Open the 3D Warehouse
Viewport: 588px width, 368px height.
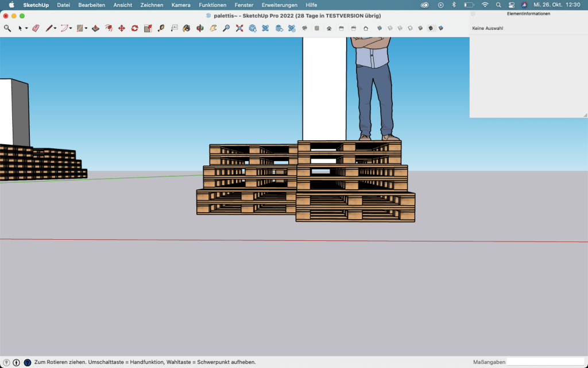coord(253,28)
